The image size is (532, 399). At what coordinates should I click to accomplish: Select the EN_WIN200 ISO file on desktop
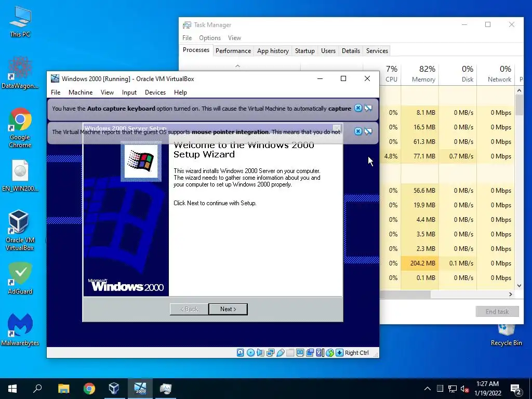(x=20, y=176)
